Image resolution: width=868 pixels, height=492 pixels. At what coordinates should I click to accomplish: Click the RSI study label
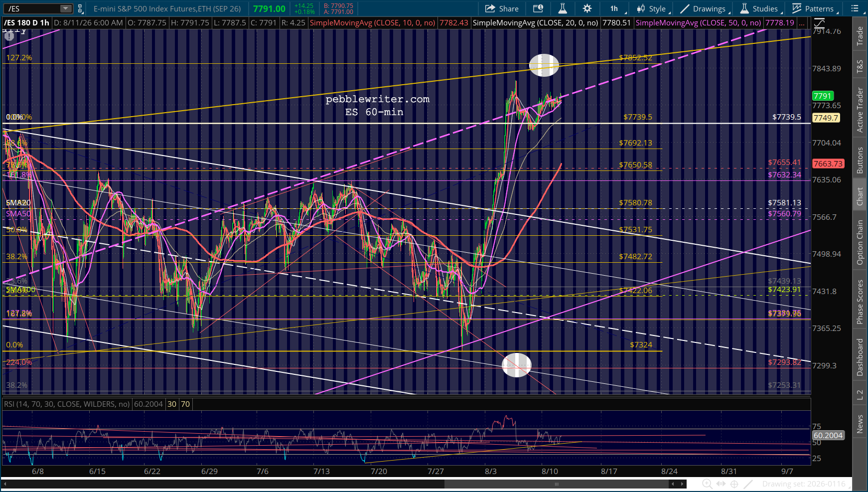(x=67, y=404)
